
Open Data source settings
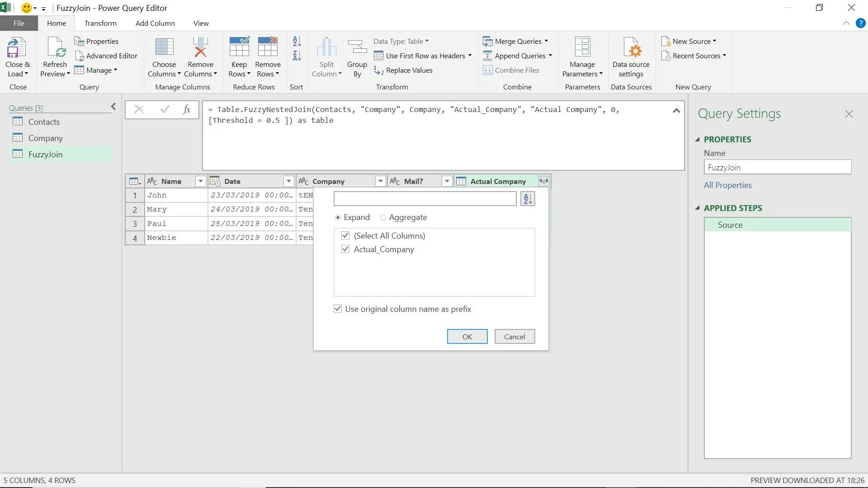click(631, 58)
